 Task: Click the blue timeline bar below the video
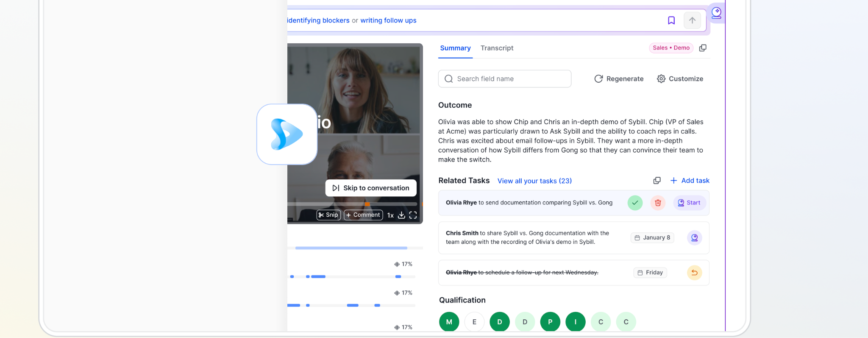tap(351, 248)
